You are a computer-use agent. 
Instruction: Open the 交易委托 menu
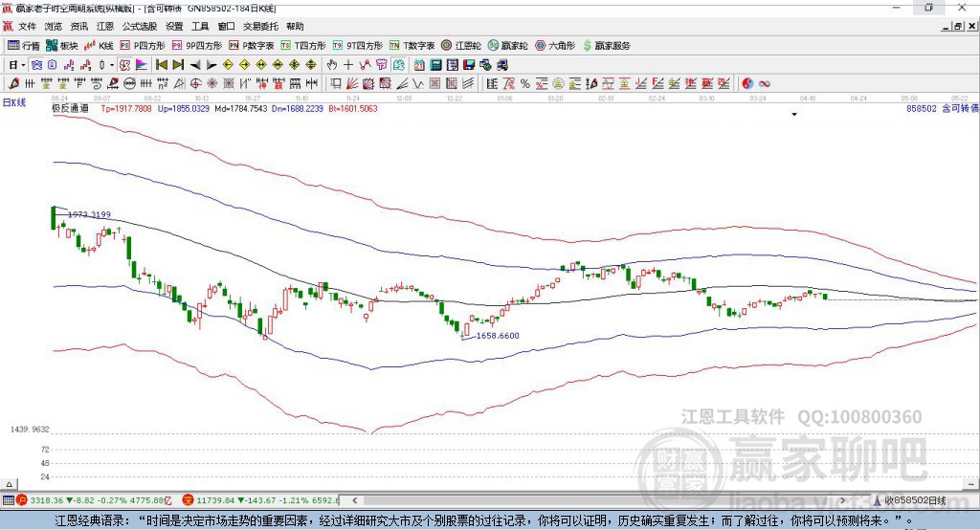coord(260,26)
